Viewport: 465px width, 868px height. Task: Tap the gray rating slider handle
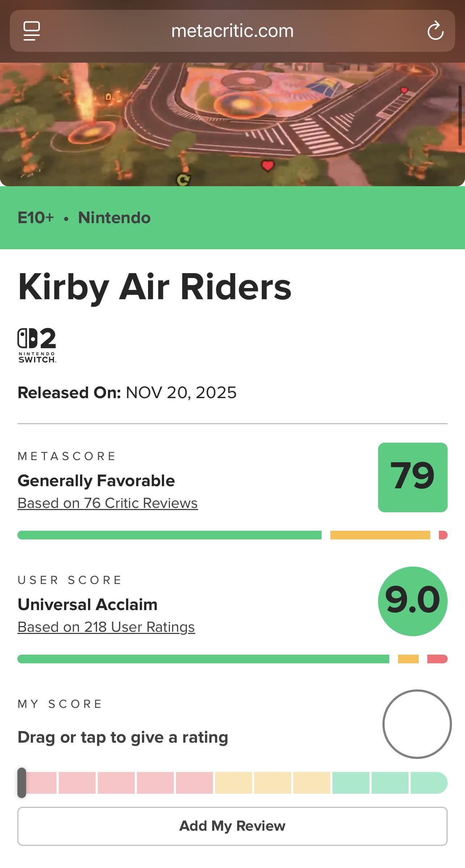coord(22,783)
